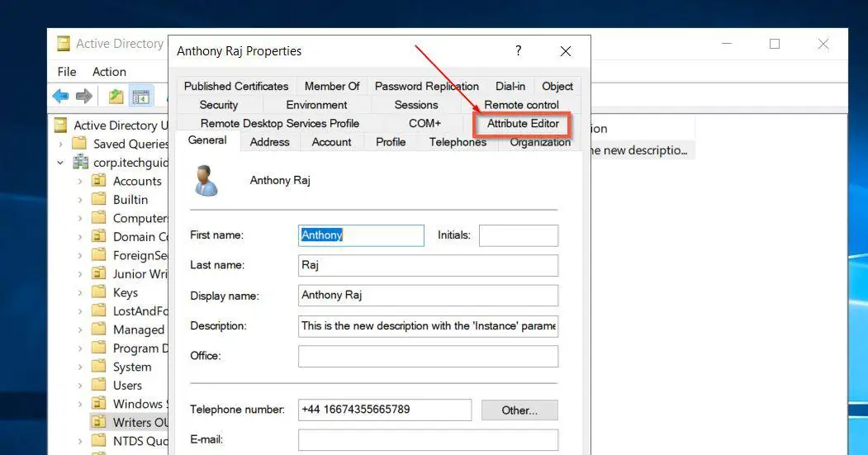Switch to the Member Of tab

(x=331, y=87)
